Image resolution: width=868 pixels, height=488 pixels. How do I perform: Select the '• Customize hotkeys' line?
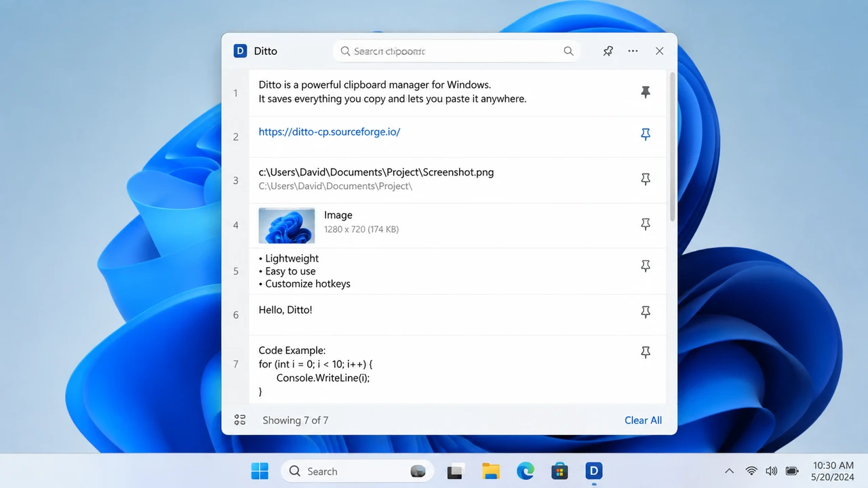[x=304, y=284]
